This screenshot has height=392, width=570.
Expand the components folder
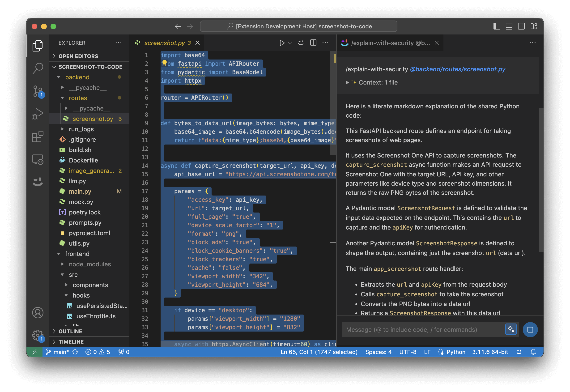89,285
